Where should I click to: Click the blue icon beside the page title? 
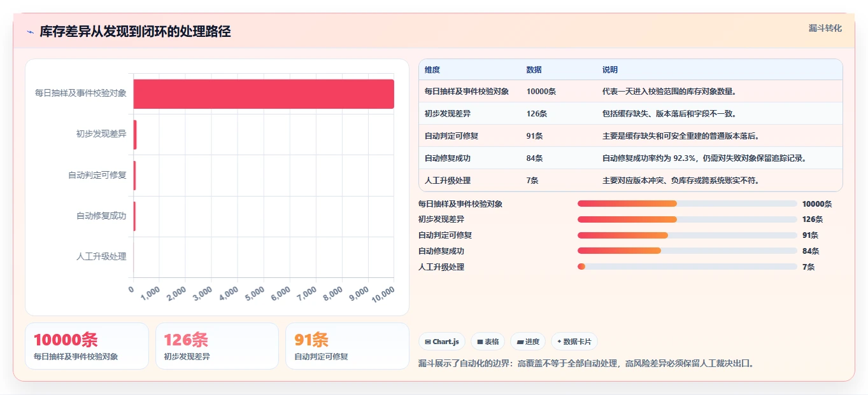tap(31, 32)
